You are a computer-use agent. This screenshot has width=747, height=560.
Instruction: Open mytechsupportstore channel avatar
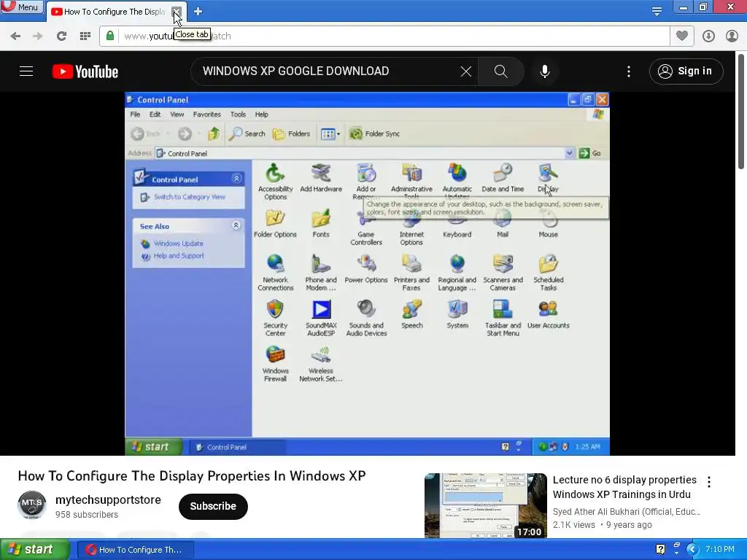[x=32, y=505]
